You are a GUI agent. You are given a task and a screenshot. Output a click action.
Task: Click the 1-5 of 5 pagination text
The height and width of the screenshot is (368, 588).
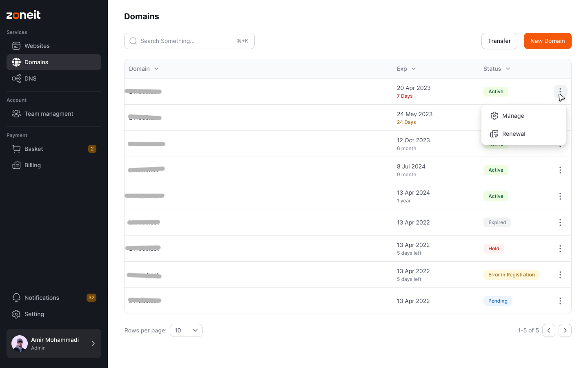528,330
